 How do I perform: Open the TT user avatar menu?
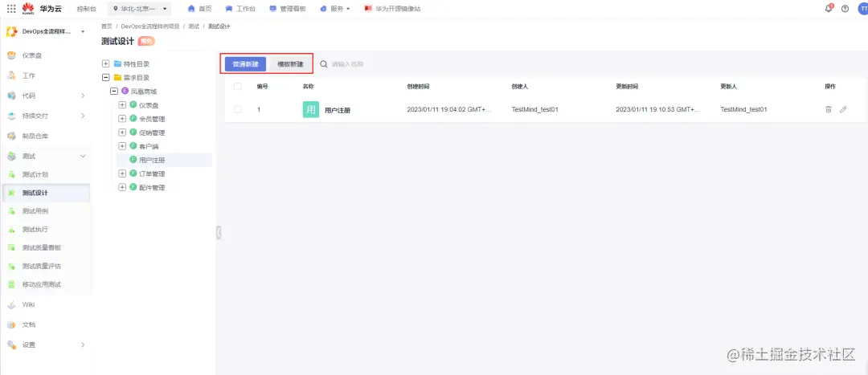coord(863,8)
